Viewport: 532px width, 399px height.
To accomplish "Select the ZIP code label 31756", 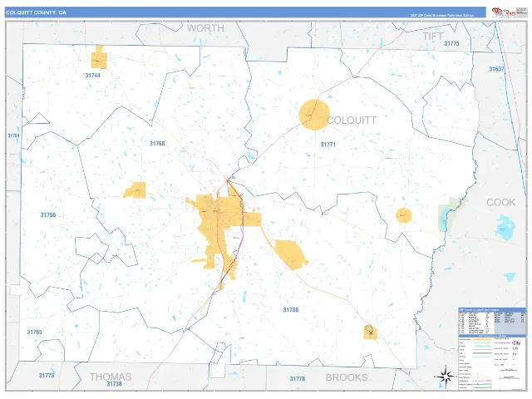I will 48,214.
